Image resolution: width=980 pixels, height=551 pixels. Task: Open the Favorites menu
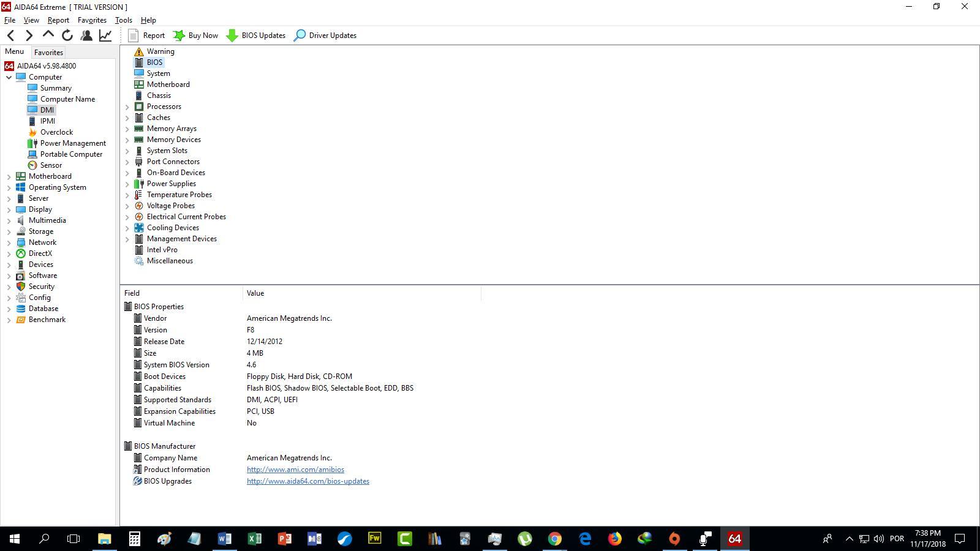coord(92,20)
